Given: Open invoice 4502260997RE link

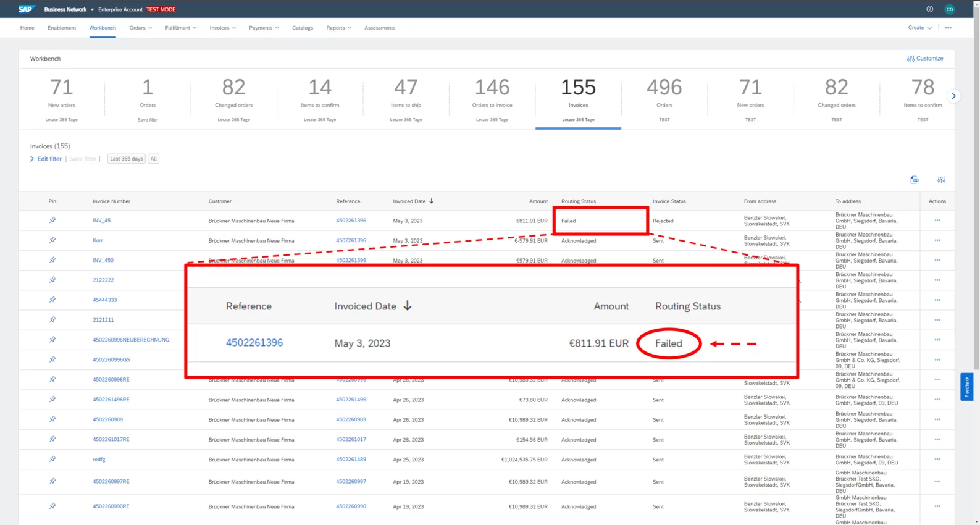Looking at the screenshot, I should (x=111, y=482).
